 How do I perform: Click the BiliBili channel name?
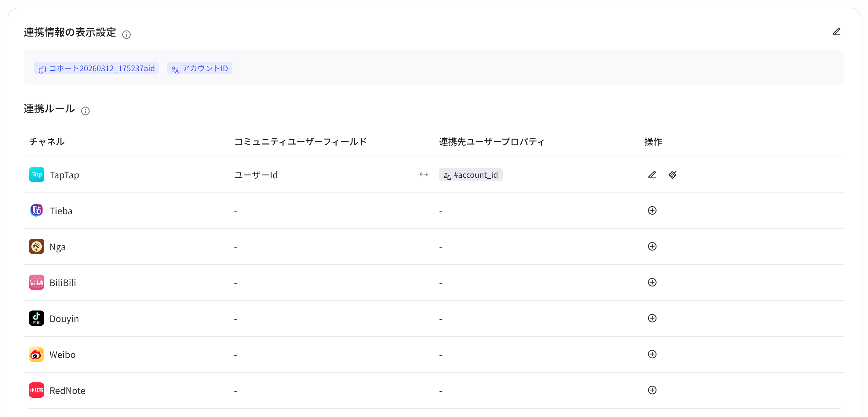63,283
